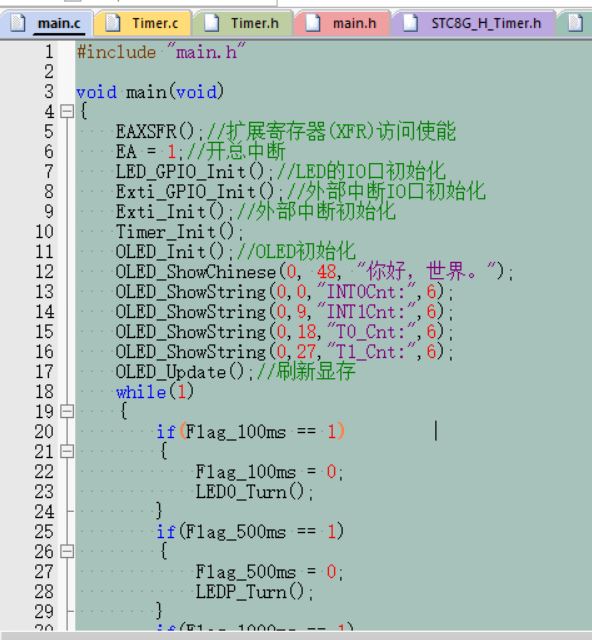
Task: Open the main.h tab
Action: pos(342,23)
